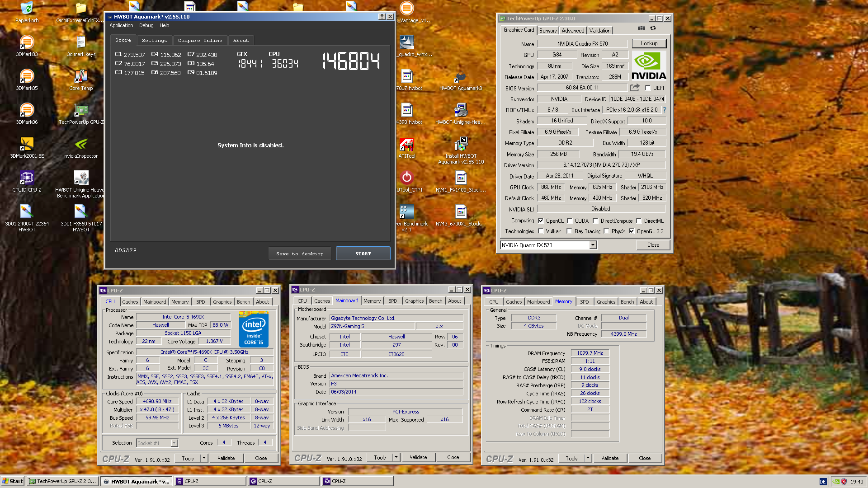
Task: Expand Tools dropdown arrow in Memory window
Action: tap(588, 458)
